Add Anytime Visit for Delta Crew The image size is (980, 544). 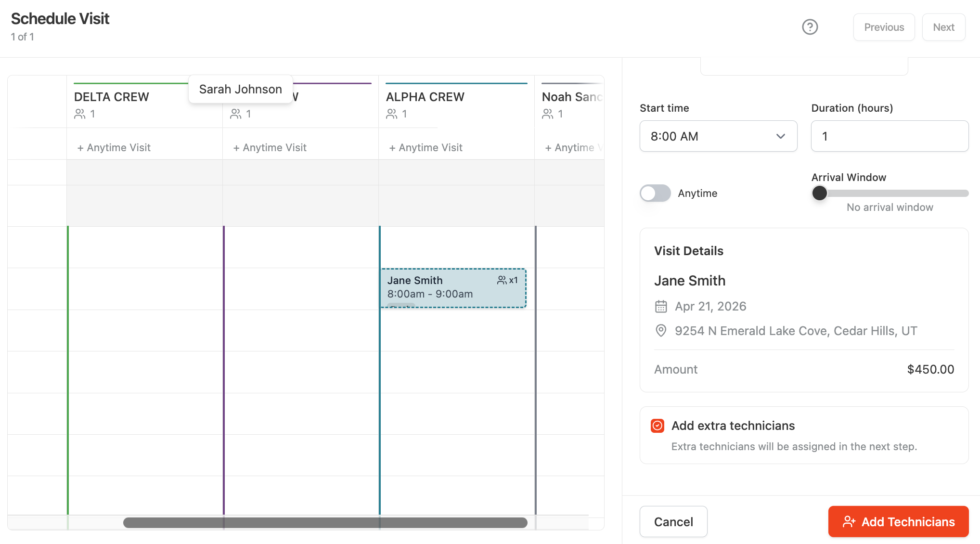(x=114, y=147)
